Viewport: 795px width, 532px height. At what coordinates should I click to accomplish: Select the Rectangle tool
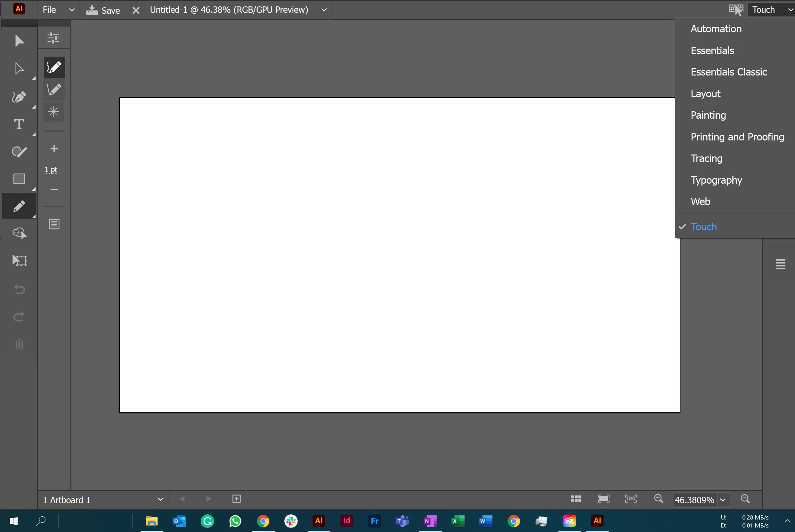(x=19, y=179)
